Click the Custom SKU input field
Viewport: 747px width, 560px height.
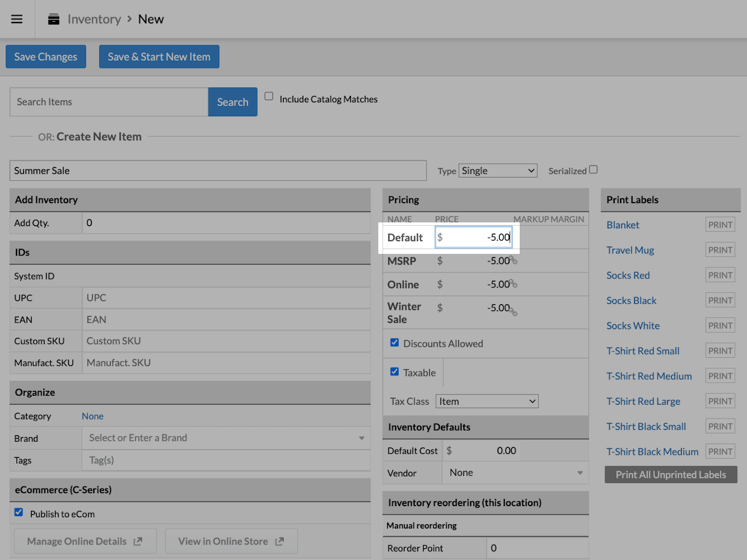[x=226, y=341]
